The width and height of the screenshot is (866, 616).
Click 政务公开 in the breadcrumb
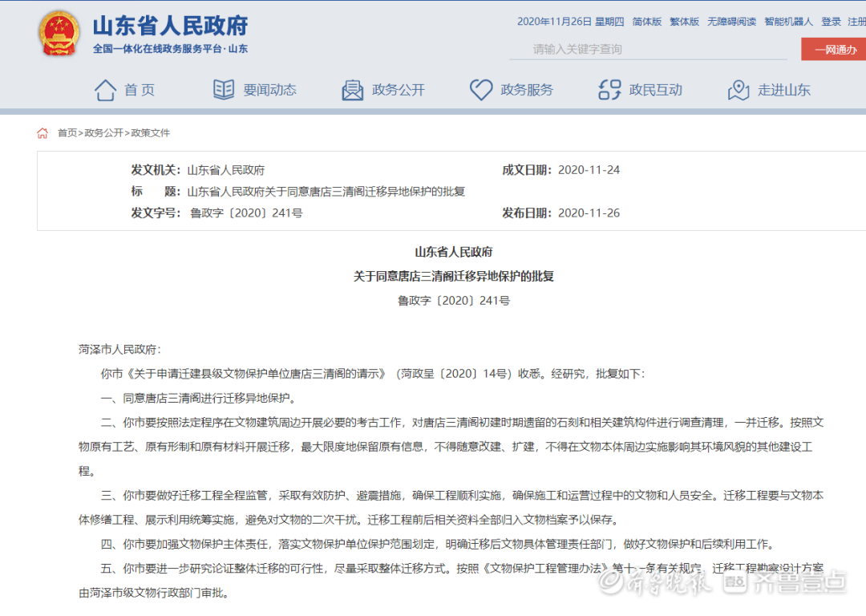(x=104, y=133)
